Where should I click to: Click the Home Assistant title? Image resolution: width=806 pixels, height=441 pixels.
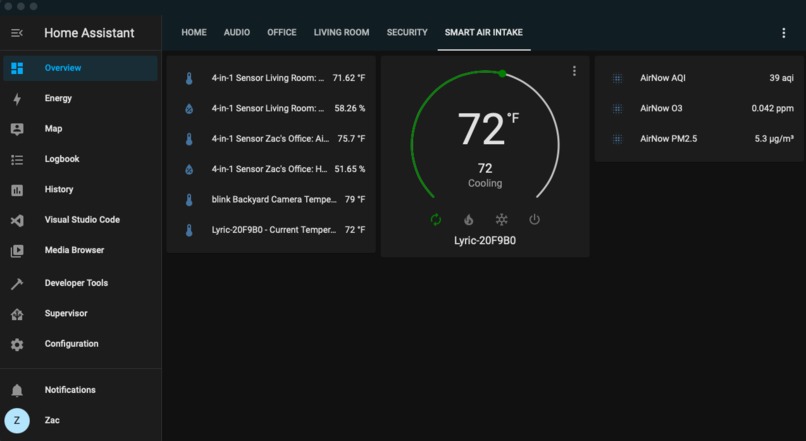point(89,33)
